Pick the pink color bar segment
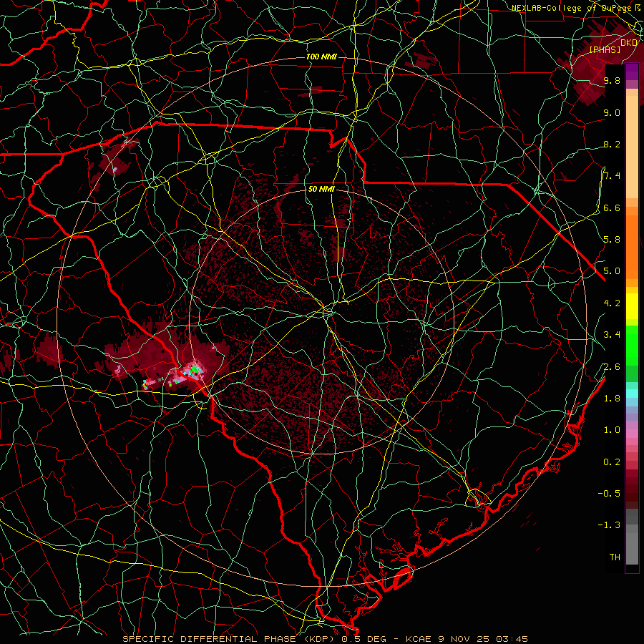The height and width of the screenshot is (644, 644). [632, 433]
